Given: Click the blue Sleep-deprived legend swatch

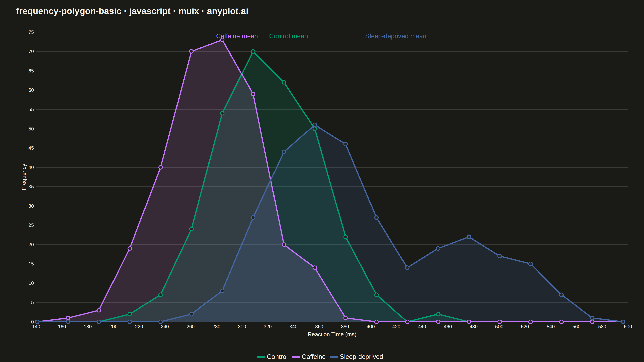Looking at the screenshot, I should 334,357.
